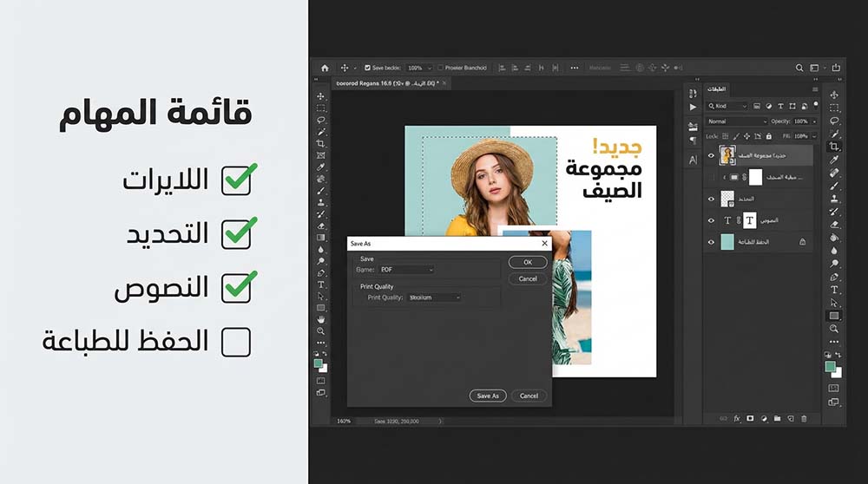The image size is (868, 484).
Task: Click the green foreground swatch in left toolbar
Action: (x=318, y=363)
